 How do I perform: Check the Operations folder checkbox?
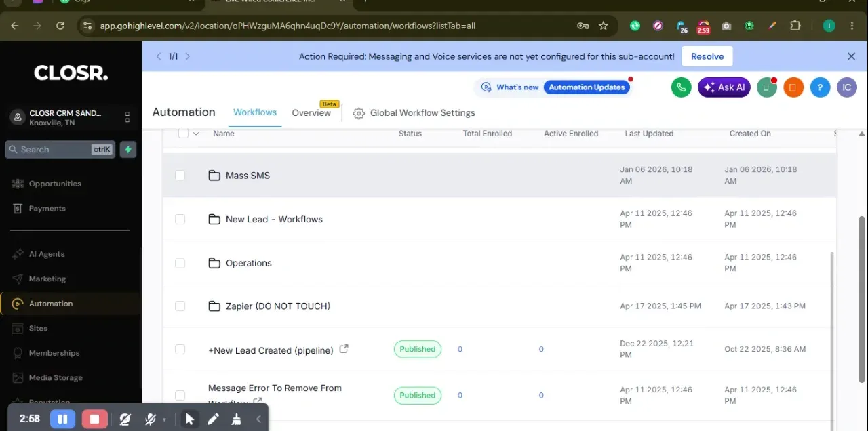180,263
